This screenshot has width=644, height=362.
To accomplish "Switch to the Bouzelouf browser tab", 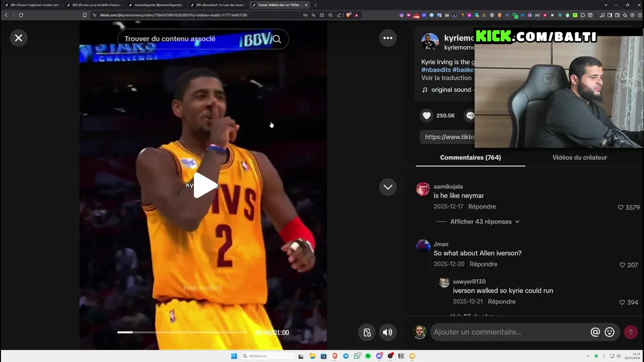I will point(217,5).
